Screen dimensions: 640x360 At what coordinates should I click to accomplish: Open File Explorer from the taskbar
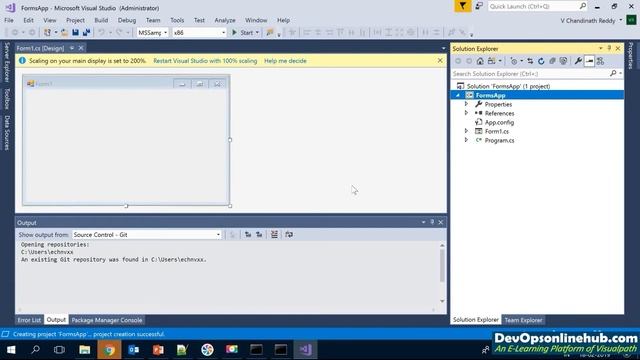(84, 350)
